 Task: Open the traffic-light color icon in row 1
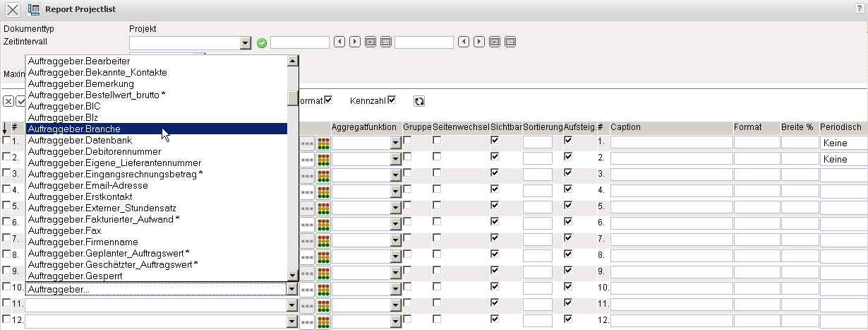pos(324,143)
